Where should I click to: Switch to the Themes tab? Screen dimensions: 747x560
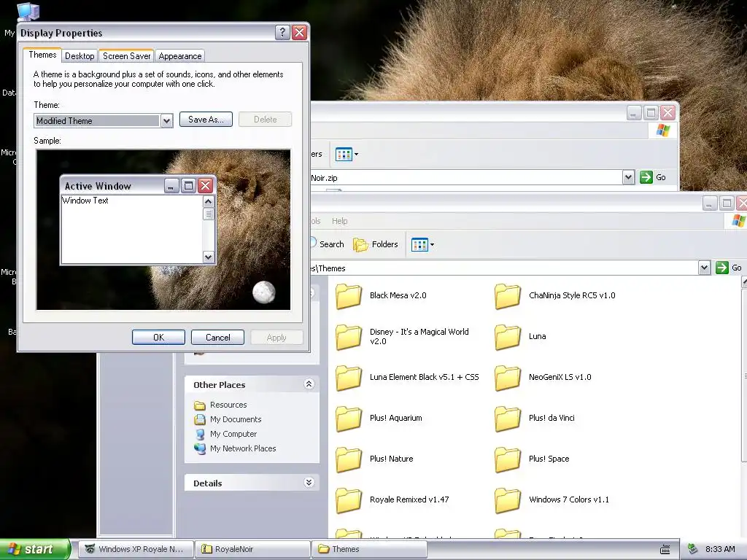coord(42,55)
